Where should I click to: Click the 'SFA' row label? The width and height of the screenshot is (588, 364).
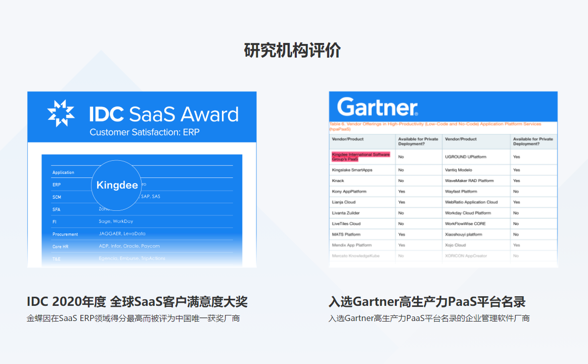56,210
